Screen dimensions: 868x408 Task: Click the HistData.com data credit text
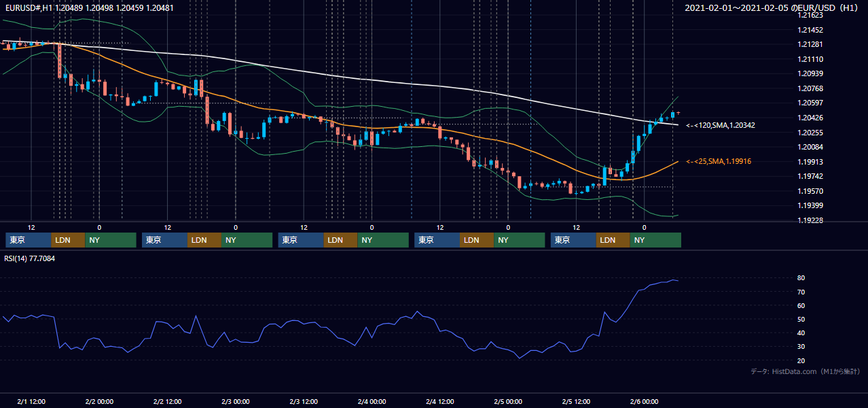(x=806, y=371)
